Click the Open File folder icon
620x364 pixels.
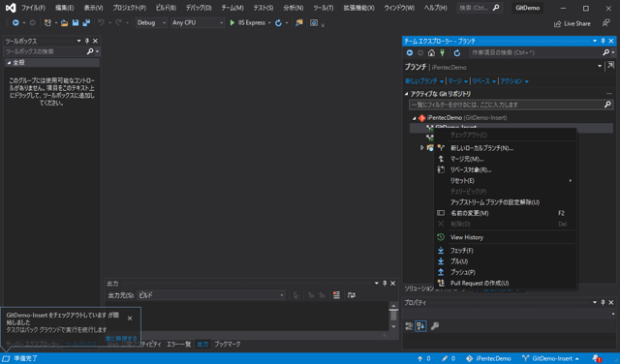64,23
